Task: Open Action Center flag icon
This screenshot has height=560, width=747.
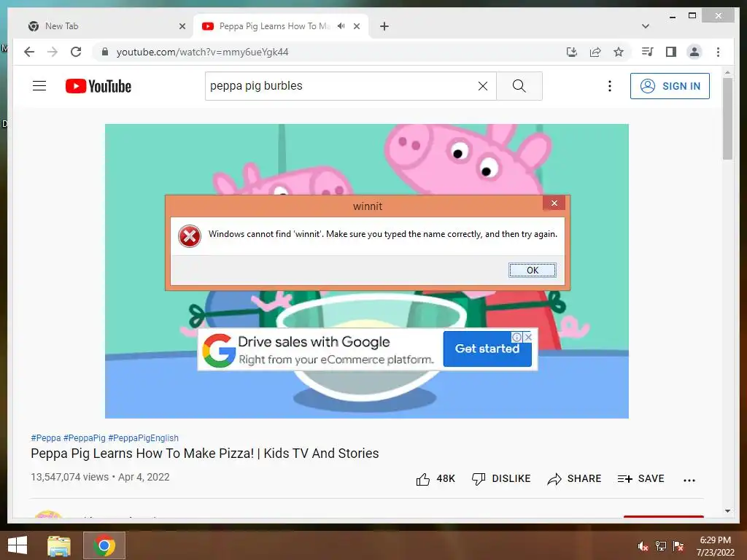Action: (678, 546)
